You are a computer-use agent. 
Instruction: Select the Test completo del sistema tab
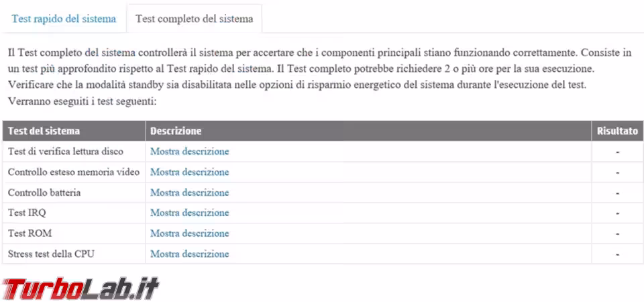tap(194, 19)
